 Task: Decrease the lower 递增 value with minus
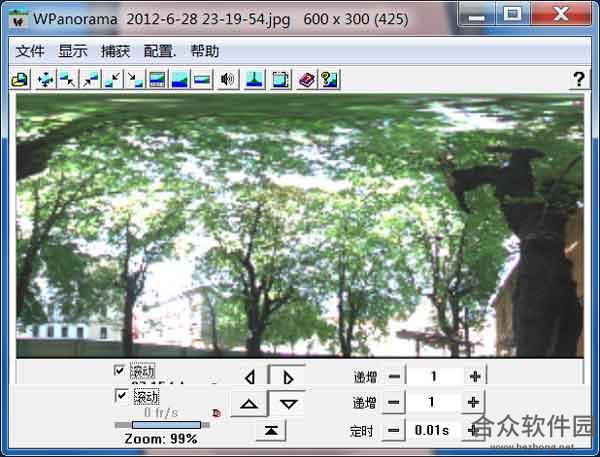pos(393,402)
